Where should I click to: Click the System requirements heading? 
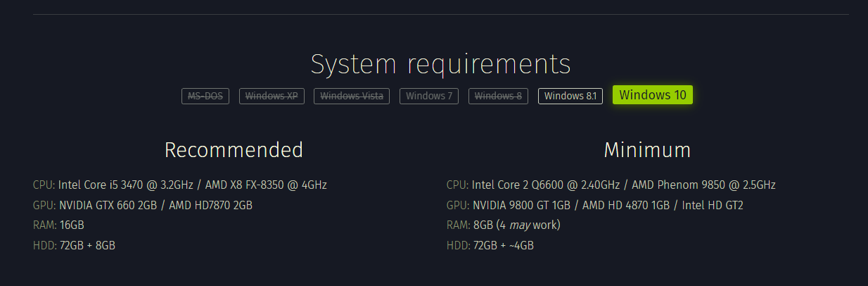[440, 64]
